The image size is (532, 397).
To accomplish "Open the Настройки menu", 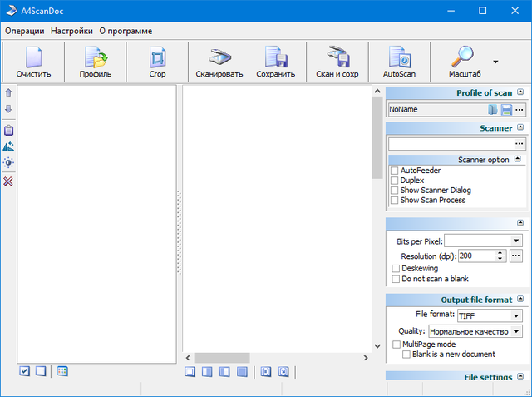I will pos(71,31).
